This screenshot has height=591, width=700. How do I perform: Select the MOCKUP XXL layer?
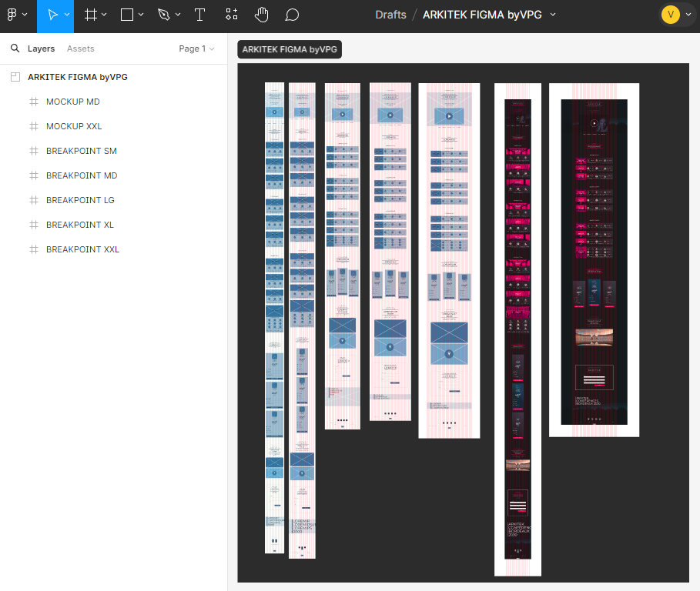[x=74, y=126]
